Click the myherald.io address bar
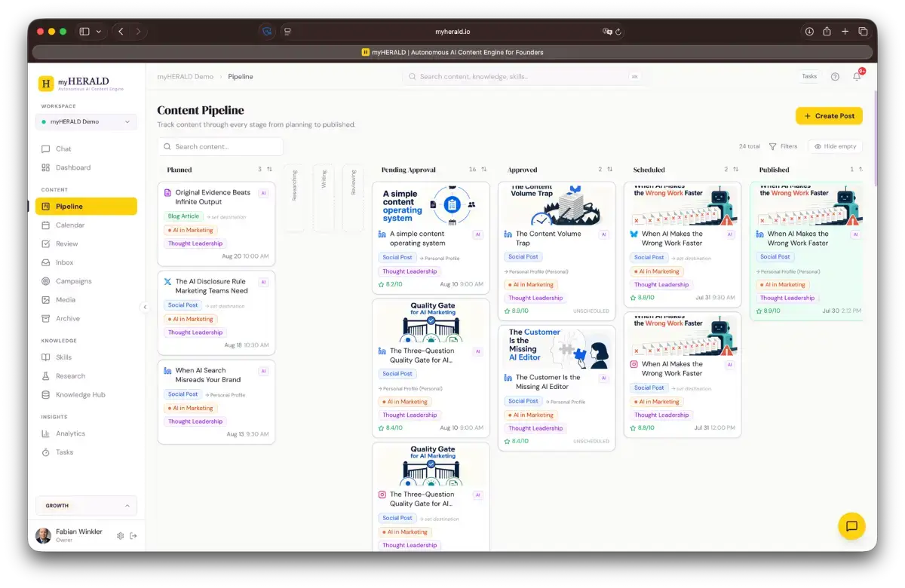905x588 pixels. (x=452, y=32)
